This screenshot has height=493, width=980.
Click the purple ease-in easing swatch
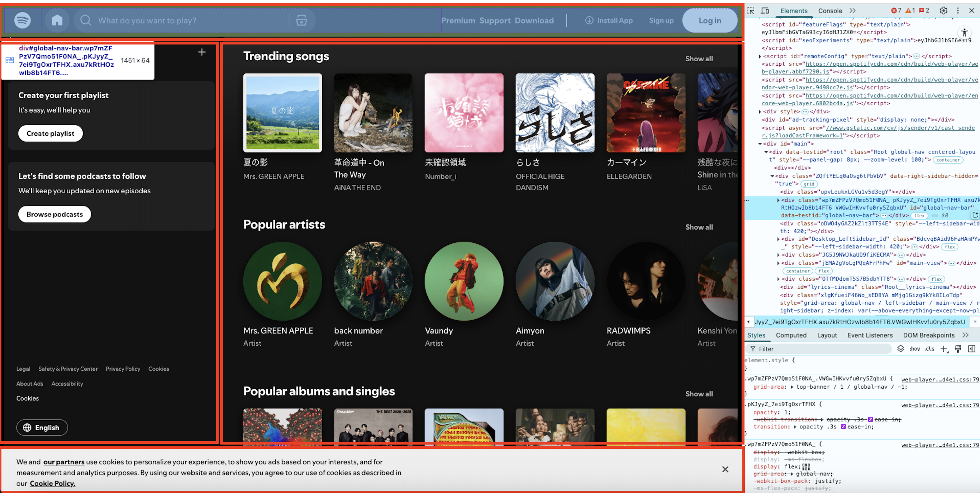click(843, 427)
